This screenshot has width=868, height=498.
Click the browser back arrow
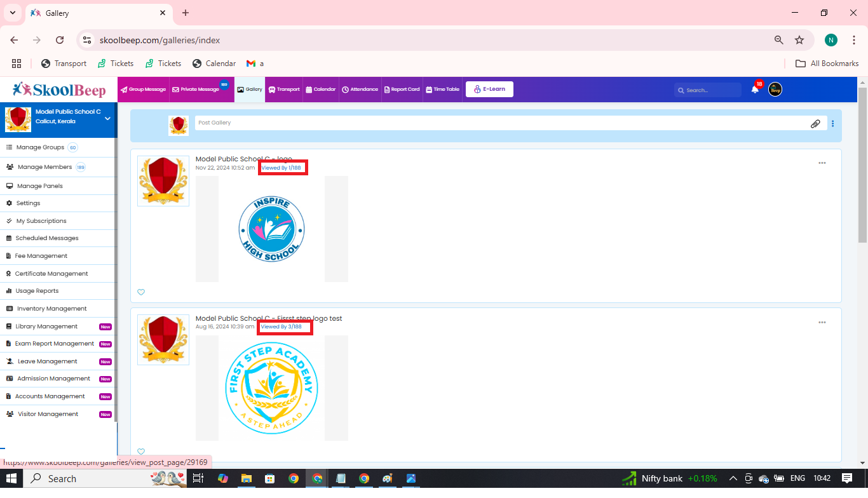(14, 40)
